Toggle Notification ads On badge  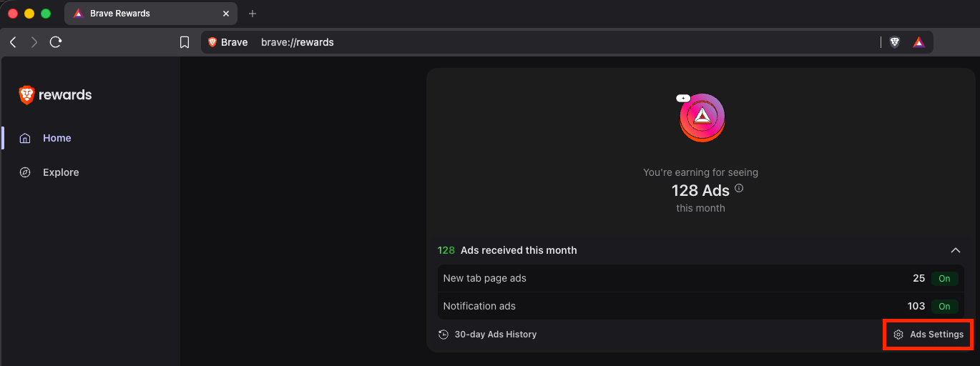pyautogui.click(x=944, y=306)
